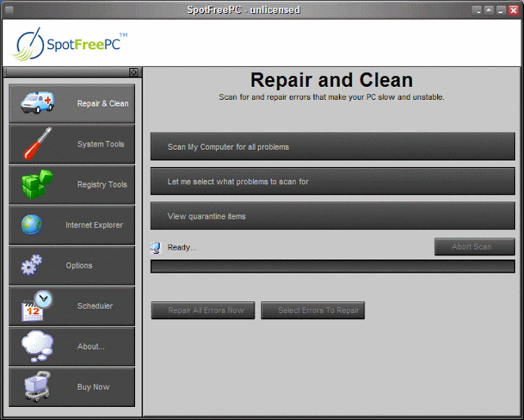This screenshot has height=420, width=524.
Task: Click the thought bubble About icon
Action: click(x=37, y=346)
